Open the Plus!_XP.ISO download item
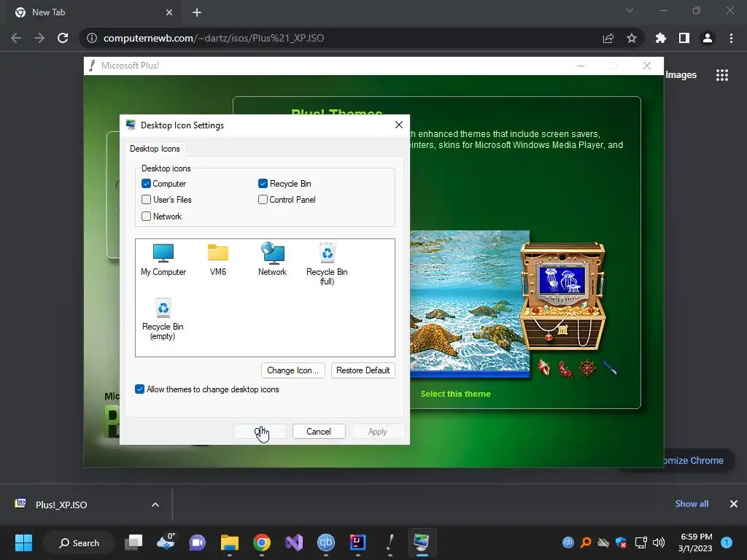 (x=61, y=505)
